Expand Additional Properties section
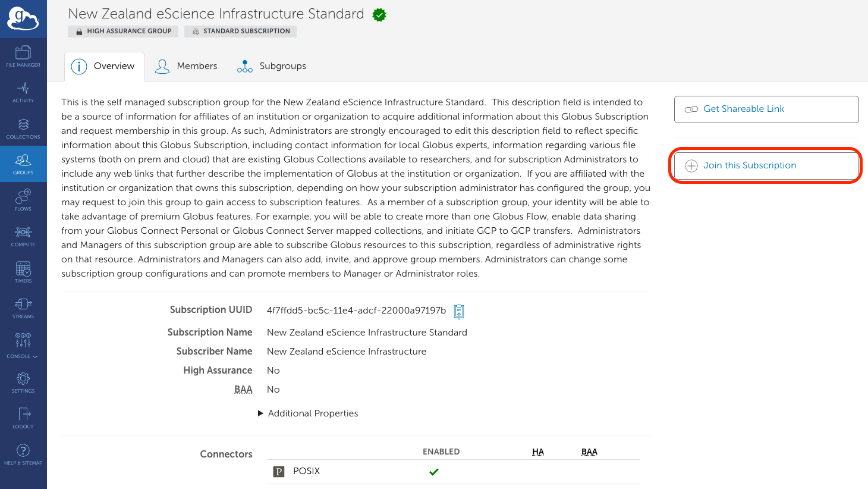Screen dimensions: 868x489 (x=307, y=413)
